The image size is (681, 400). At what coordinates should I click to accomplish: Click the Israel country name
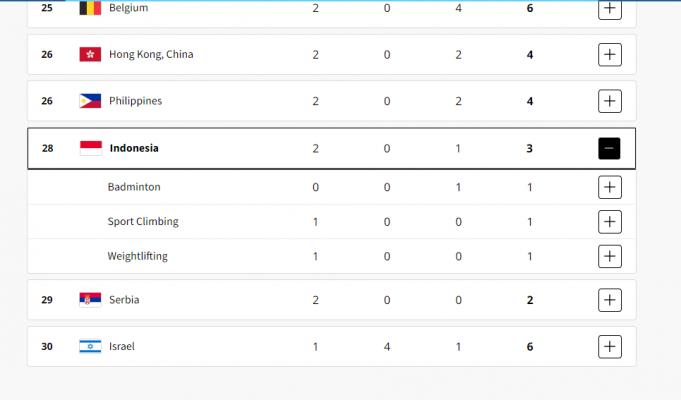(121, 346)
